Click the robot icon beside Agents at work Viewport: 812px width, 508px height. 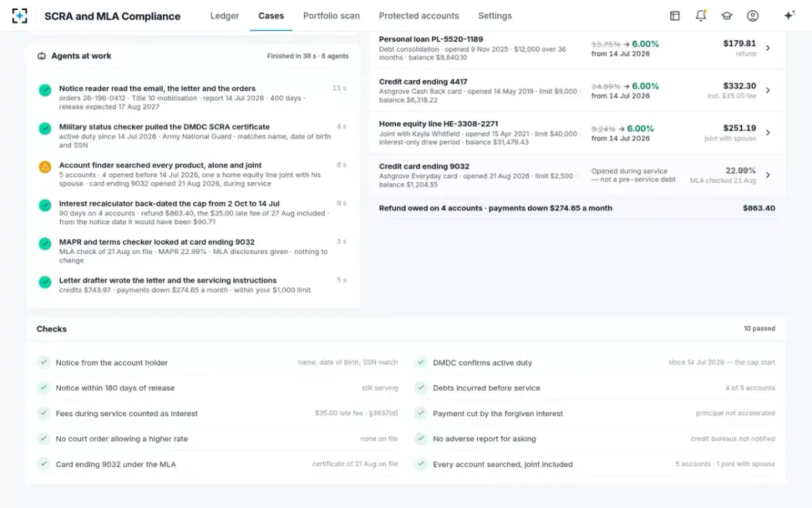[x=41, y=56]
